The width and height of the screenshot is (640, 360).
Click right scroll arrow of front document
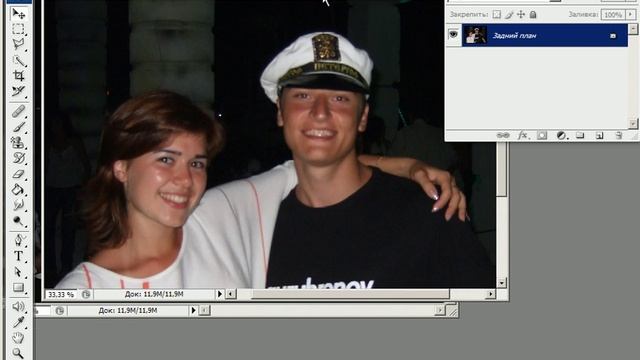491,294
